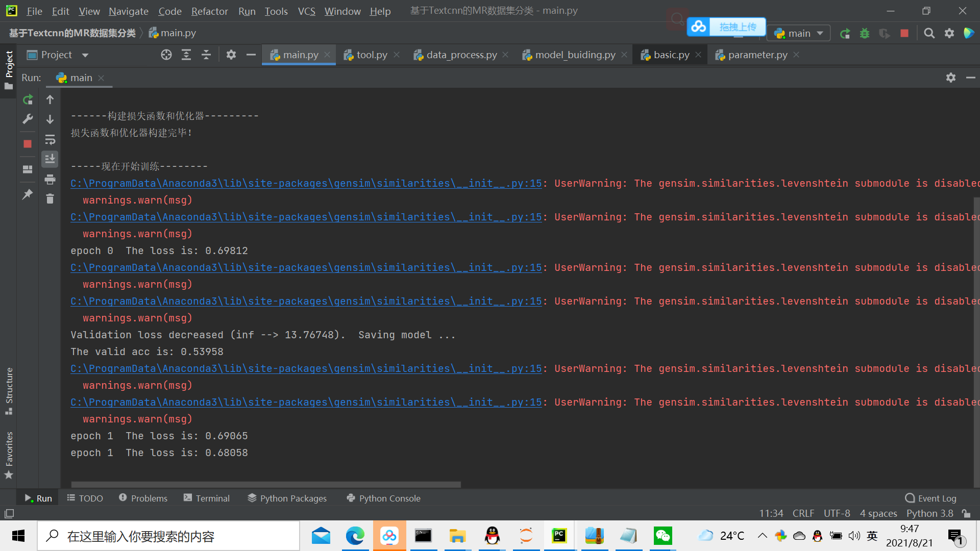Screen dimensions: 980x551
Task: Pin the Run tab with pin icon
Action: (28, 194)
